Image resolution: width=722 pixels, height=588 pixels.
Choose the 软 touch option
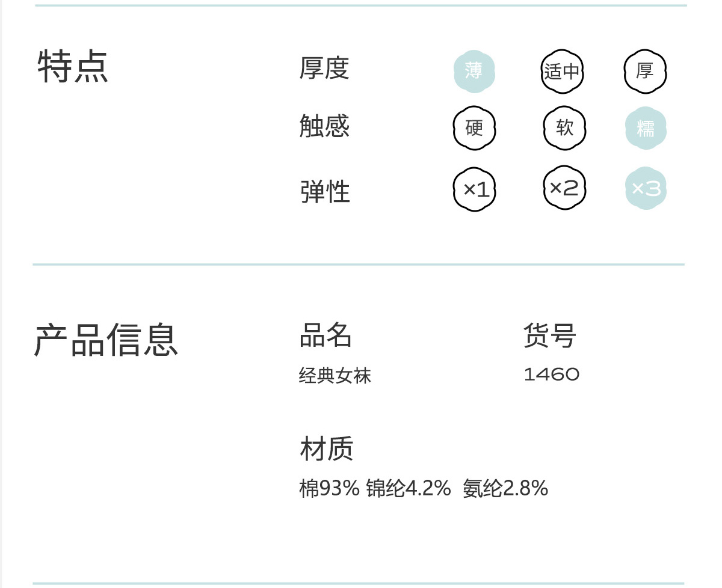point(564,128)
